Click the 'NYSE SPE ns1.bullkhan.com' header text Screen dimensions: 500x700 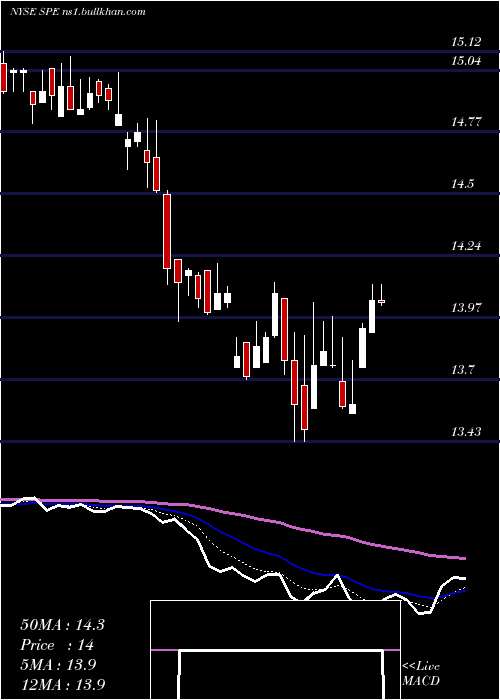point(78,12)
